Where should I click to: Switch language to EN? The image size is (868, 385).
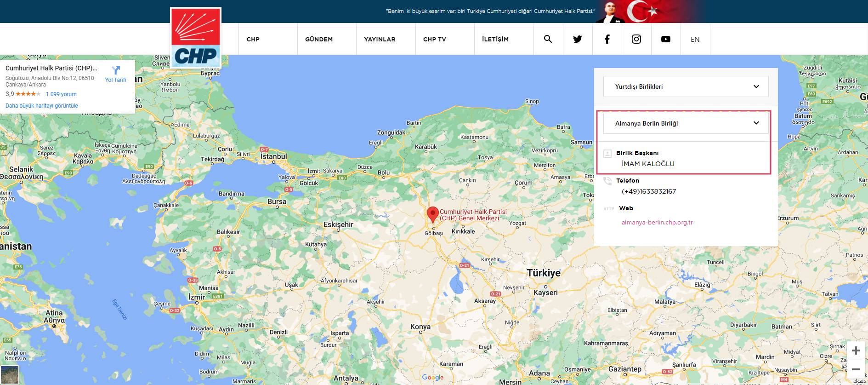pyautogui.click(x=695, y=39)
